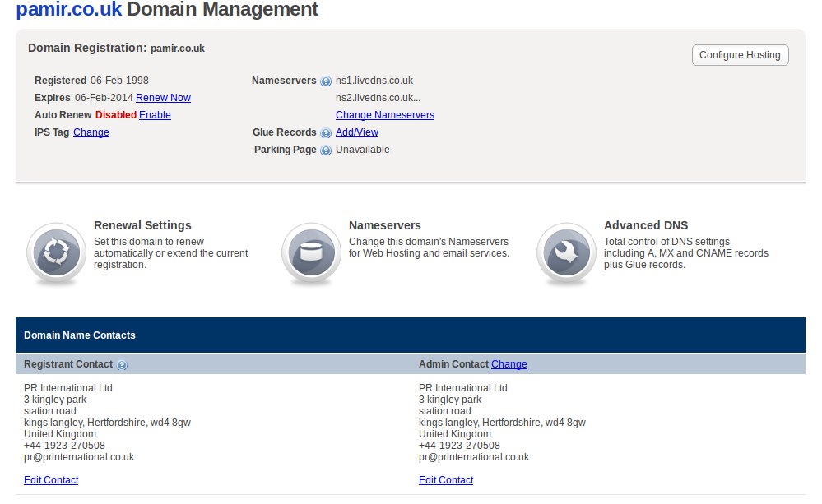Click help icon beside Glue Records
This screenshot has width=822, height=504.
click(x=326, y=133)
